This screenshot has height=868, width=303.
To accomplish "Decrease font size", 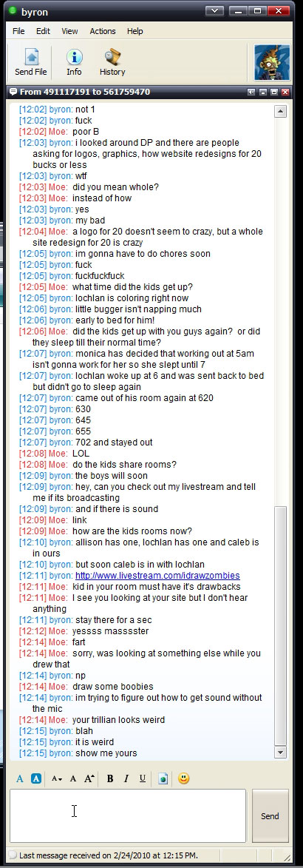I will (x=56, y=778).
